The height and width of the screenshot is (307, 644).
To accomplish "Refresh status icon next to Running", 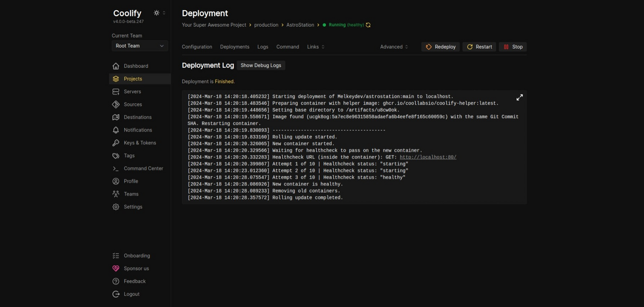I will (368, 25).
